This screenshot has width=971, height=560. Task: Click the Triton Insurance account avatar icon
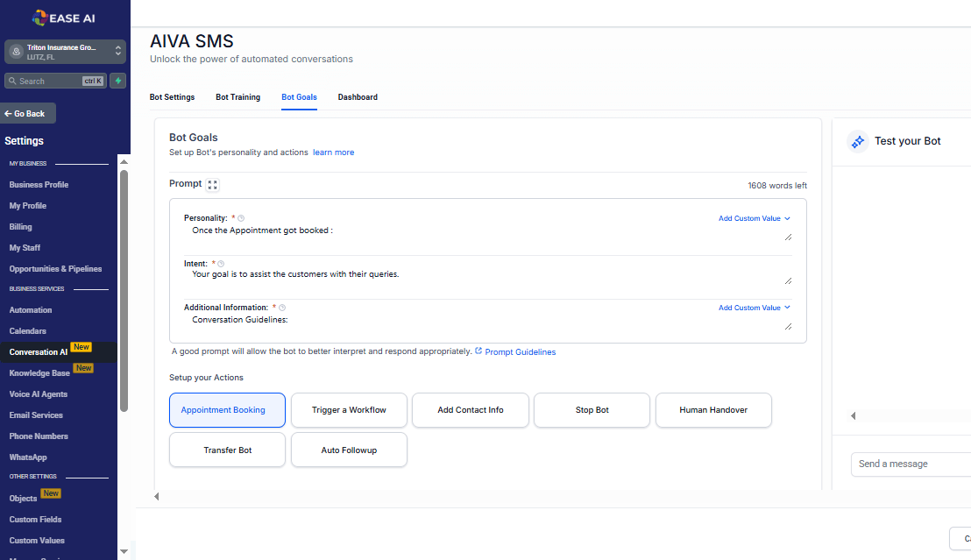pos(16,52)
